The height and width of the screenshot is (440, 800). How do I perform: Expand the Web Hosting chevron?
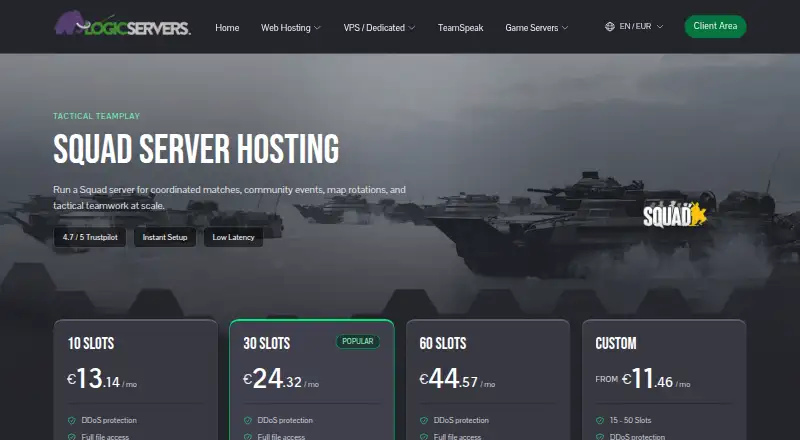click(x=317, y=28)
